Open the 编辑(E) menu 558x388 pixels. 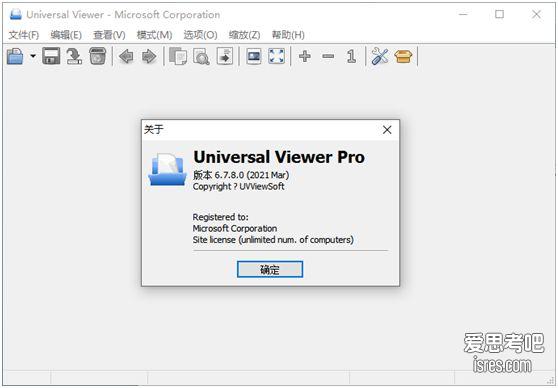point(66,35)
